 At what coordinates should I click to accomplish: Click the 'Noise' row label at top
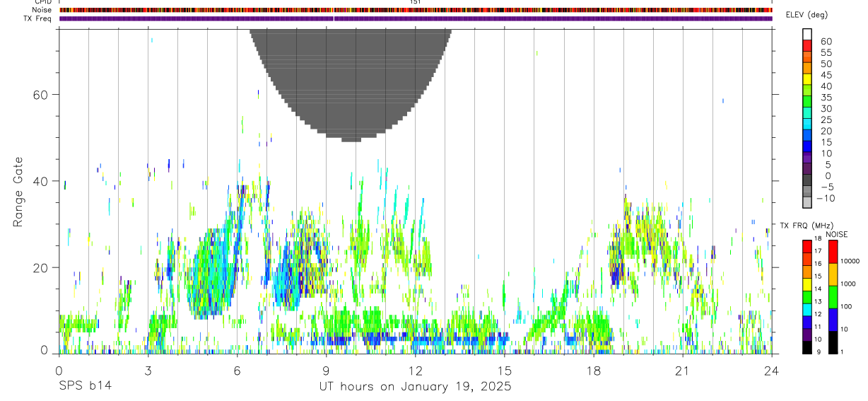pos(43,10)
